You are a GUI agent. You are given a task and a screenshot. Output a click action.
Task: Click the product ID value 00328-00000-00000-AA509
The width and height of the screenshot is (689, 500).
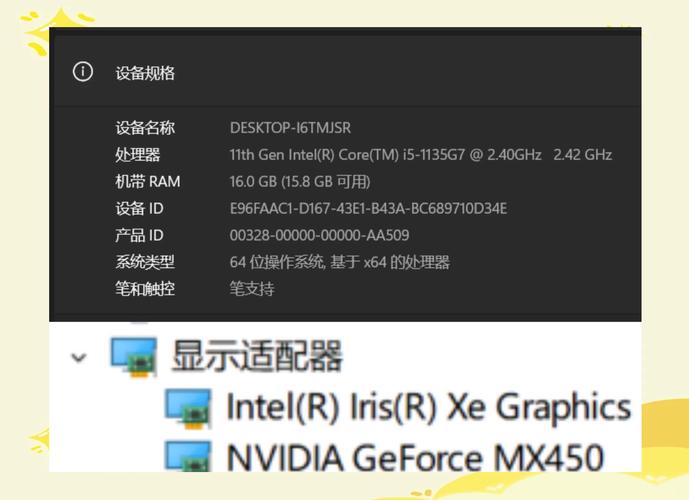(x=319, y=236)
